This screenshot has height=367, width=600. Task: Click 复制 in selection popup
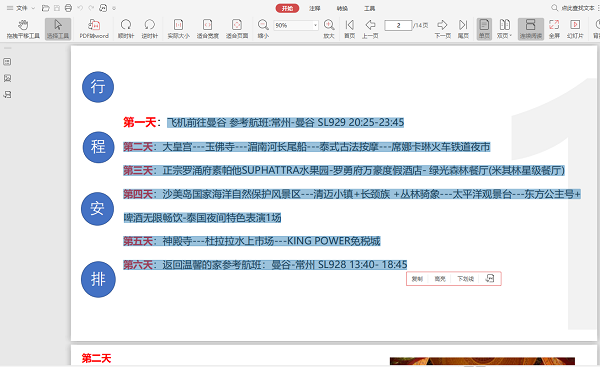(x=417, y=279)
